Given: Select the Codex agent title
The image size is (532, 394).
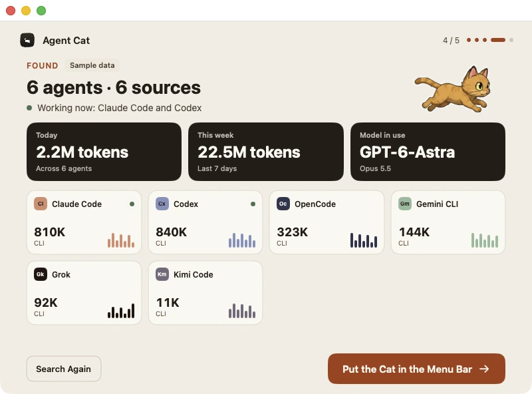Looking at the screenshot, I should click(x=186, y=204).
